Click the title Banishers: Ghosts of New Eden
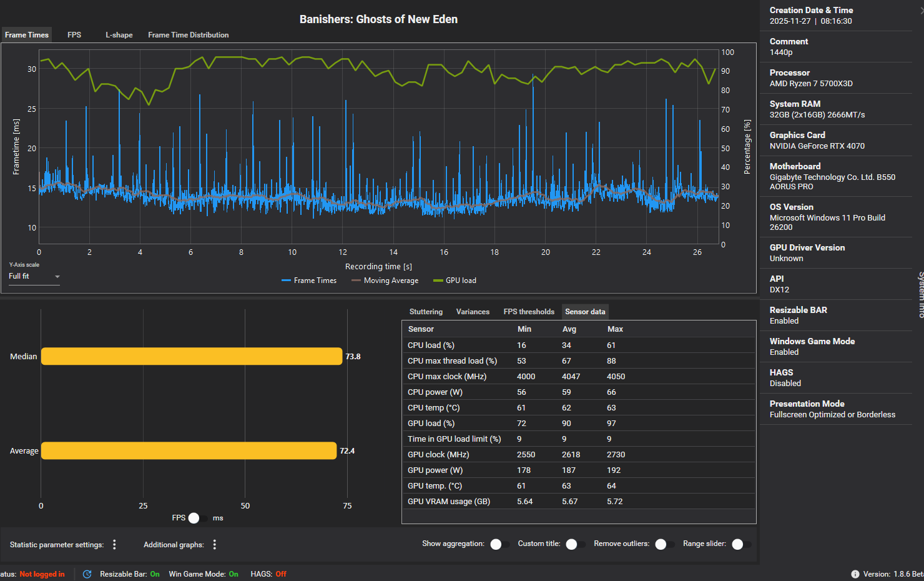Image resolution: width=924 pixels, height=581 pixels. coord(378,19)
